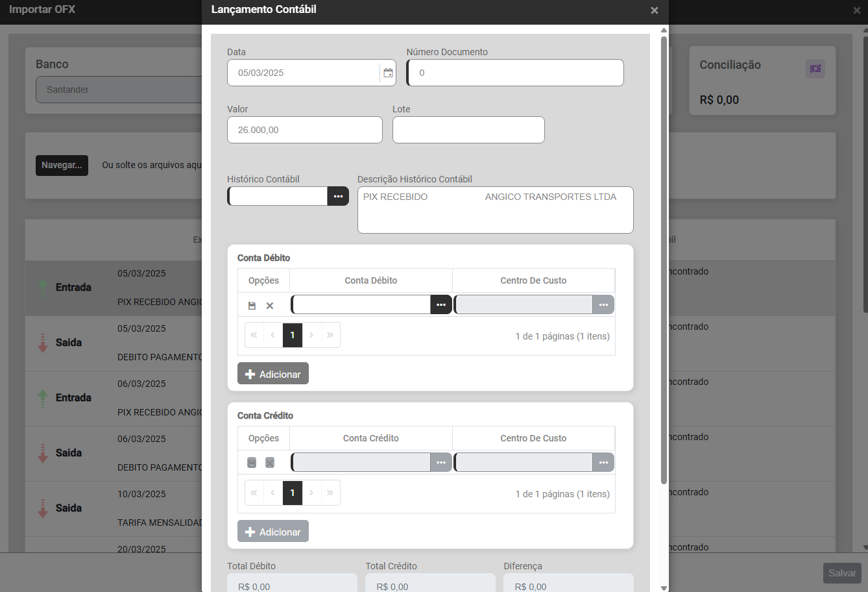Close the Lançamento Contábil dialog
The height and width of the screenshot is (592, 868).
(x=654, y=10)
